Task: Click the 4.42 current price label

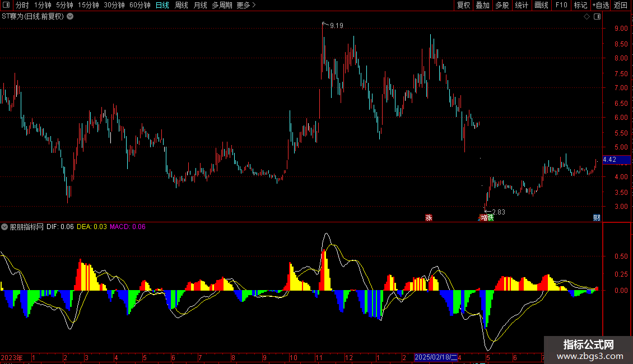Action: (x=616, y=160)
